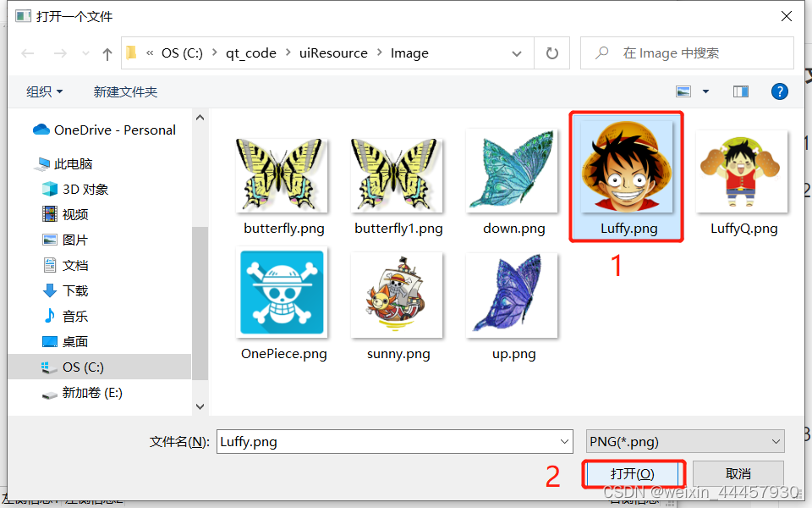Open 桌面 folder in sidebar
812x508 pixels.
click(65, 341)
